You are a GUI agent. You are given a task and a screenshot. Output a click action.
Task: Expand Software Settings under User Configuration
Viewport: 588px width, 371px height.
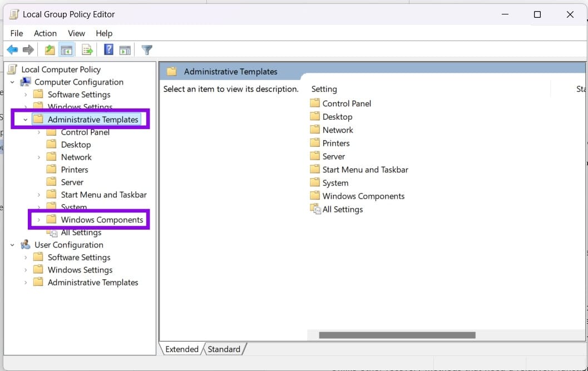(26, 258)
